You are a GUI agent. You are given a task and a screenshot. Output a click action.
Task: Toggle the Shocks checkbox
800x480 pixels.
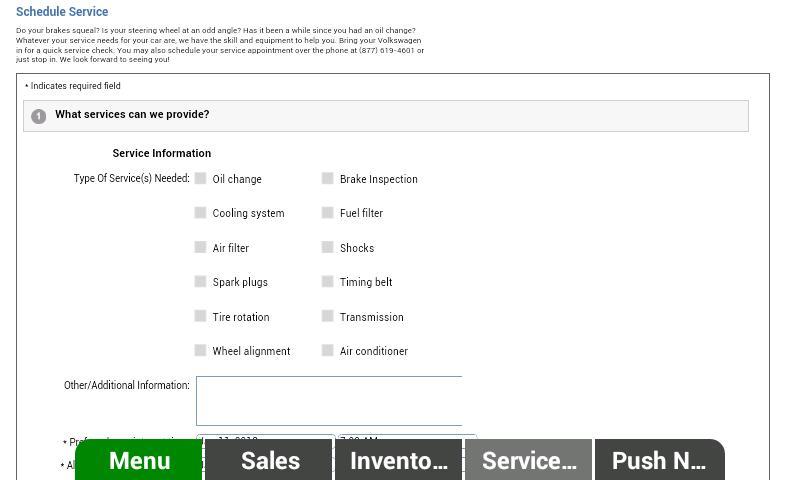[327, 247]
